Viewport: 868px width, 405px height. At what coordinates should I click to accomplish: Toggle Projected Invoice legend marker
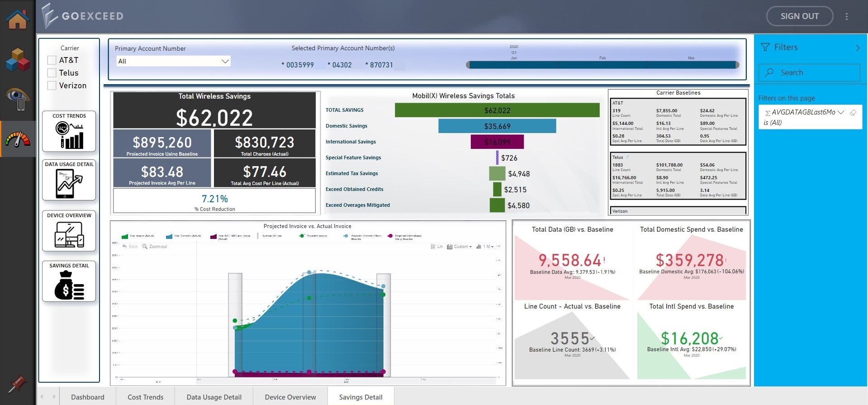pyautogui.click(x=302, y=236)
